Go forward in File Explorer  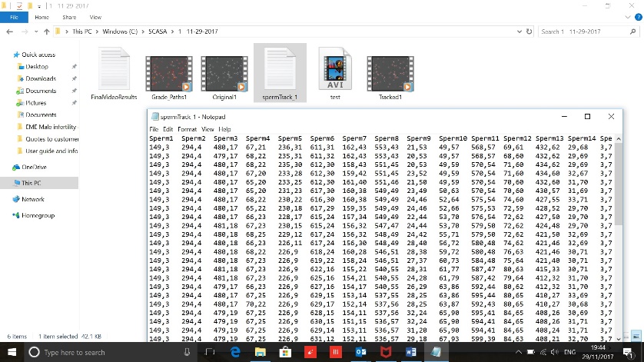25,32
